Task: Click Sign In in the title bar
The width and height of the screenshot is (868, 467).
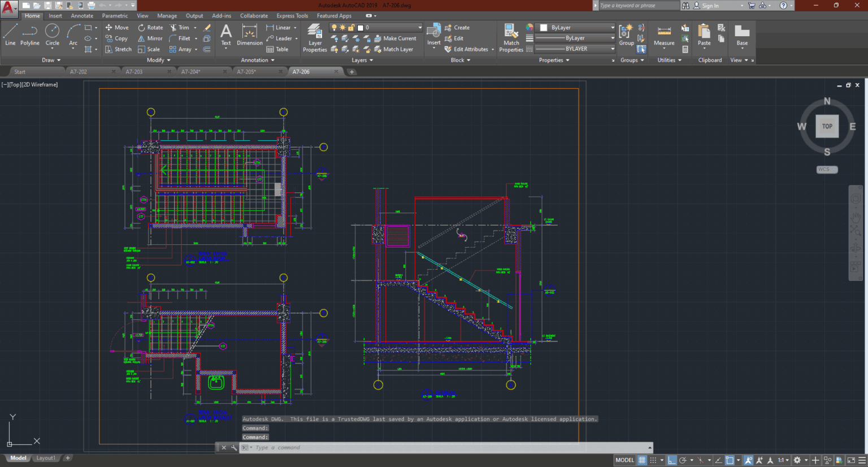Action: coord(711,5)
